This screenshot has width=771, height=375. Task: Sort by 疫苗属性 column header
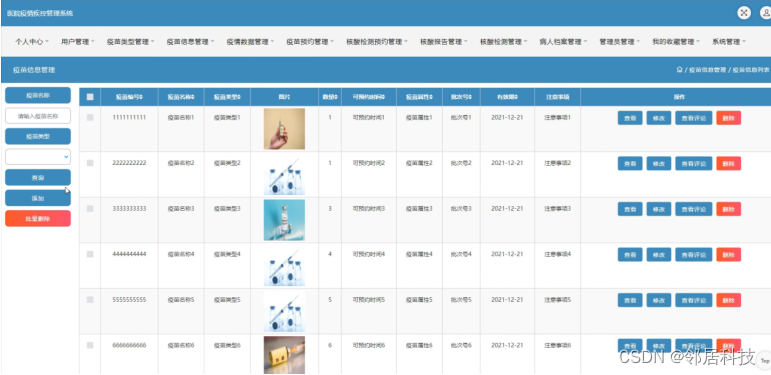(419, 97)
